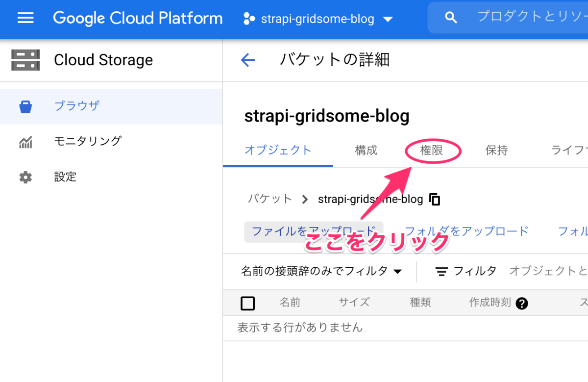588x382 pixels.
Task: Click the フォルダをアップロード button
Action: pyautogui.click(x=467, y=231)
